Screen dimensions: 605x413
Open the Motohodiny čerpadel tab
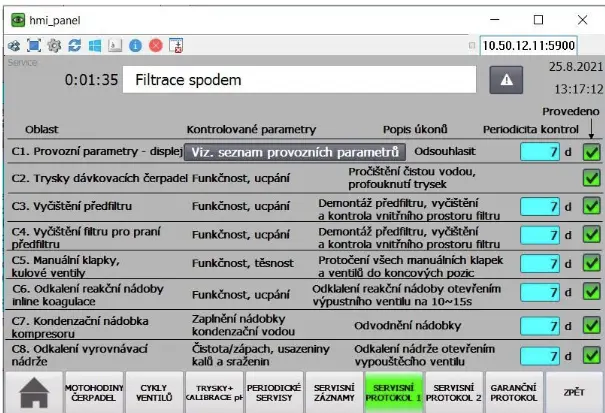pyautogui.click(x=94, y=392)
